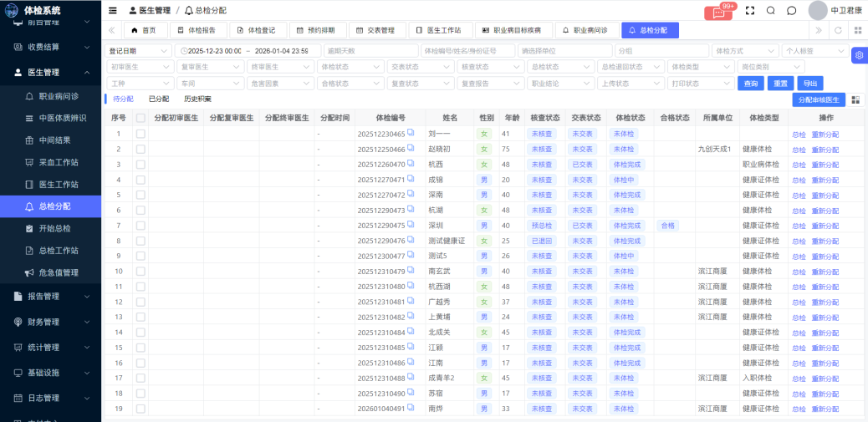Image resolution: width=868 pixels, height=422 pixels.
Task: Collapse sidebar with the hamburger menu icon
Action: pyautogui.click(x=113, y=11)
